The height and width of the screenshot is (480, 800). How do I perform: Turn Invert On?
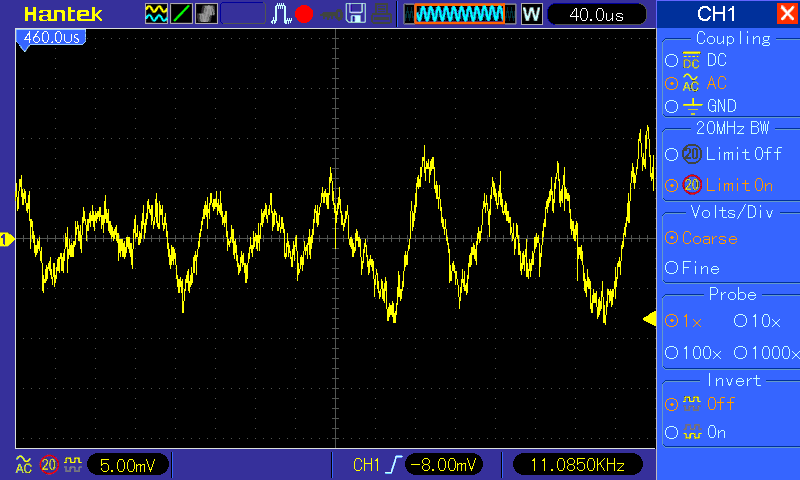coord(671,433)
